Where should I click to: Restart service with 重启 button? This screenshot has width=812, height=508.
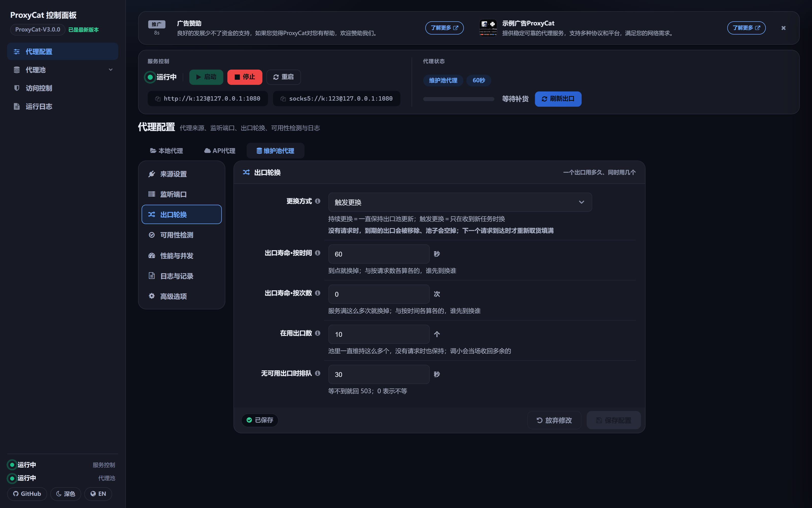click(x=283, y=77)
